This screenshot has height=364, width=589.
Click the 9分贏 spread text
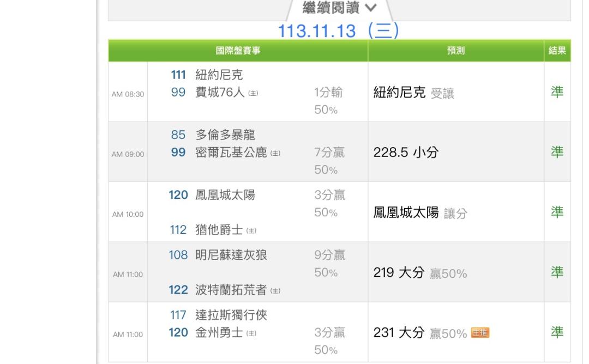coord(329,255)
